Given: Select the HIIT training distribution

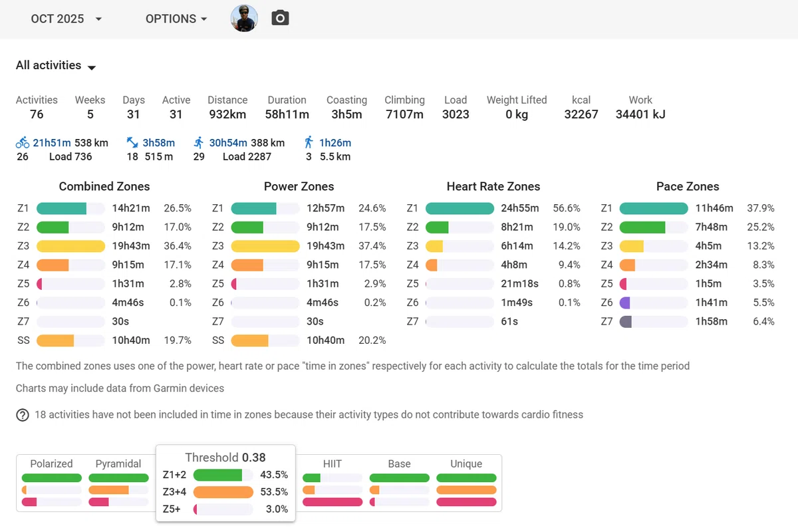Looking at the screenshot, I should 332,483.
